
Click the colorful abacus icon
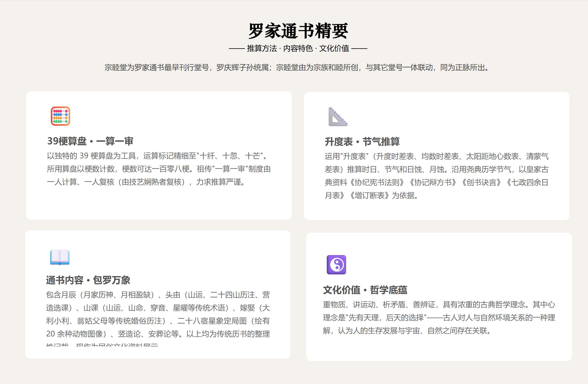(x=61, y=116)
